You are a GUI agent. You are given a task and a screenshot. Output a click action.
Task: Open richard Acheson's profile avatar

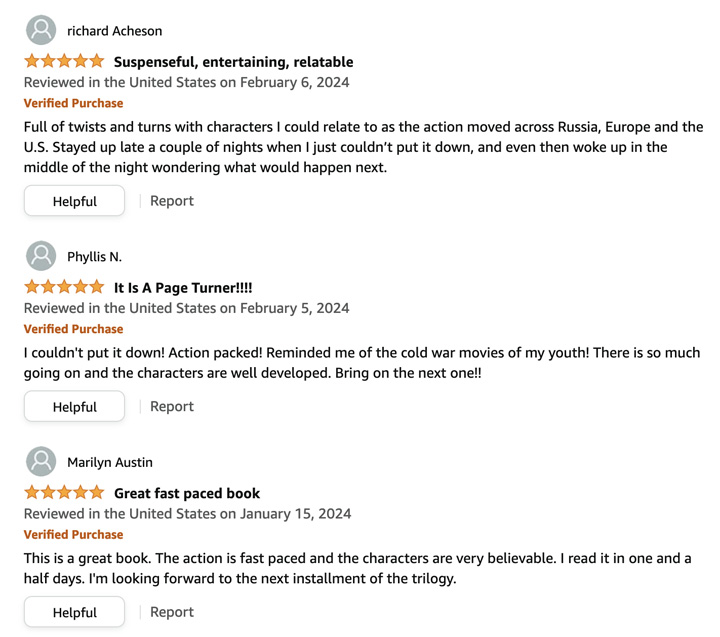pos(41,30)
